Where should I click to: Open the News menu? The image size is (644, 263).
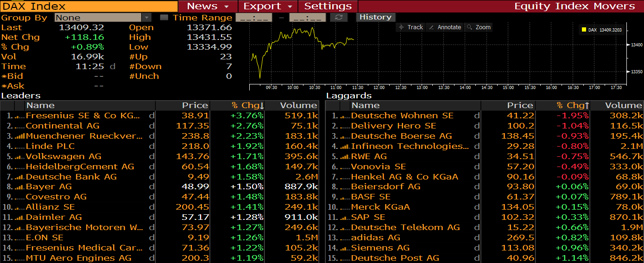click(208, 6)
